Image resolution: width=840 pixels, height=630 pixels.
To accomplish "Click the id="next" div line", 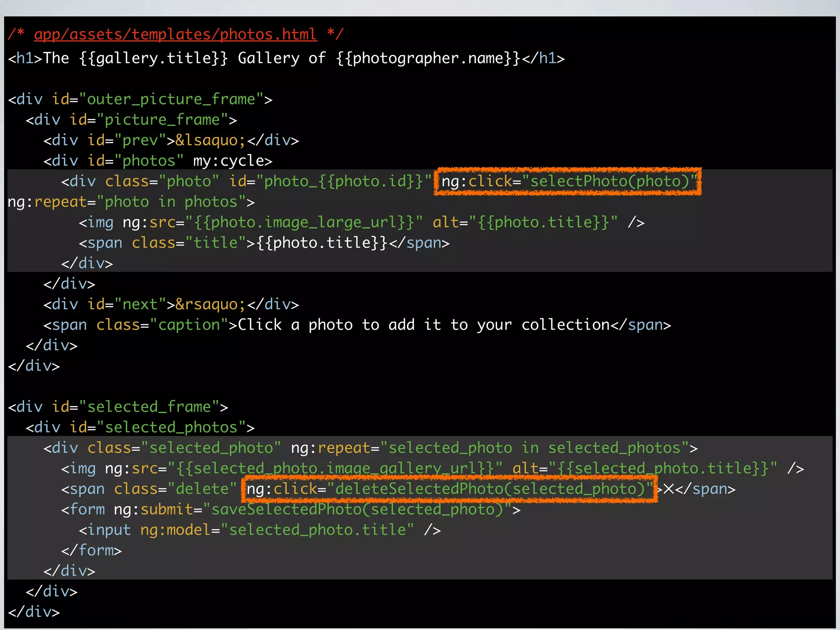I will (x=171, y=304).
